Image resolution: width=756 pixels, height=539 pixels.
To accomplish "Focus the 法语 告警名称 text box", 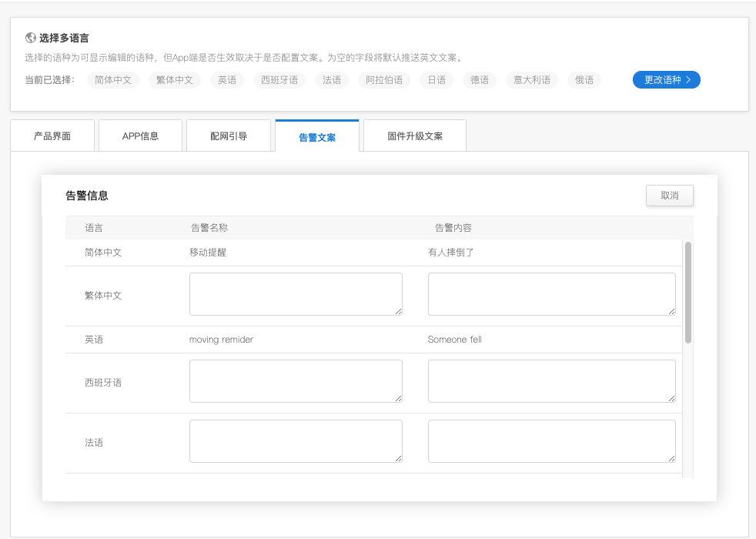I will click(x=296, y=441).
